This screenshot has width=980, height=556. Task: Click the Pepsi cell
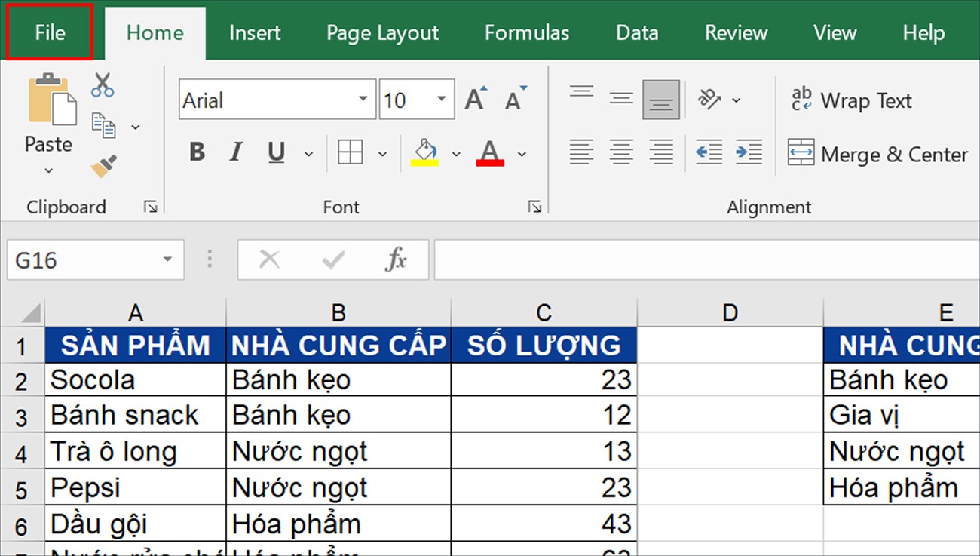(x=136, y=487)
